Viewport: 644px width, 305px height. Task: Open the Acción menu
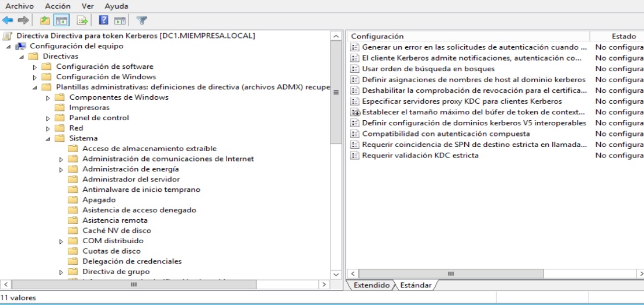[x=57, y=6]
